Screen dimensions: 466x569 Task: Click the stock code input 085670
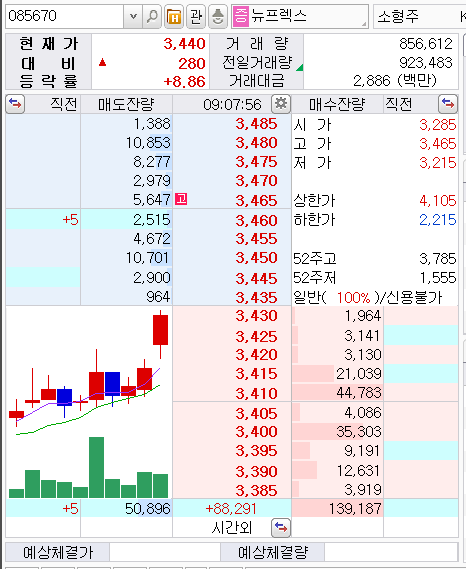(x=65, y=16)
